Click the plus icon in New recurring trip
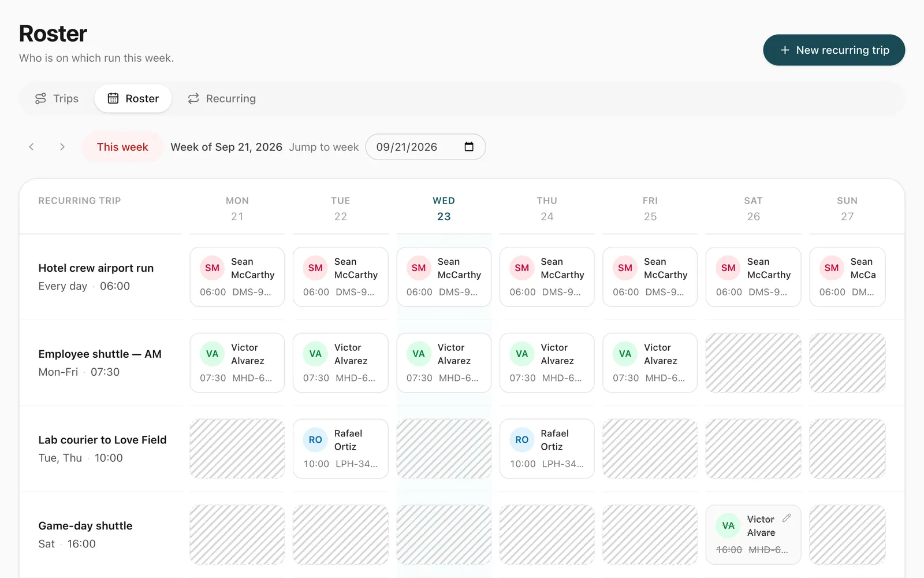 (x=785, y=50)
